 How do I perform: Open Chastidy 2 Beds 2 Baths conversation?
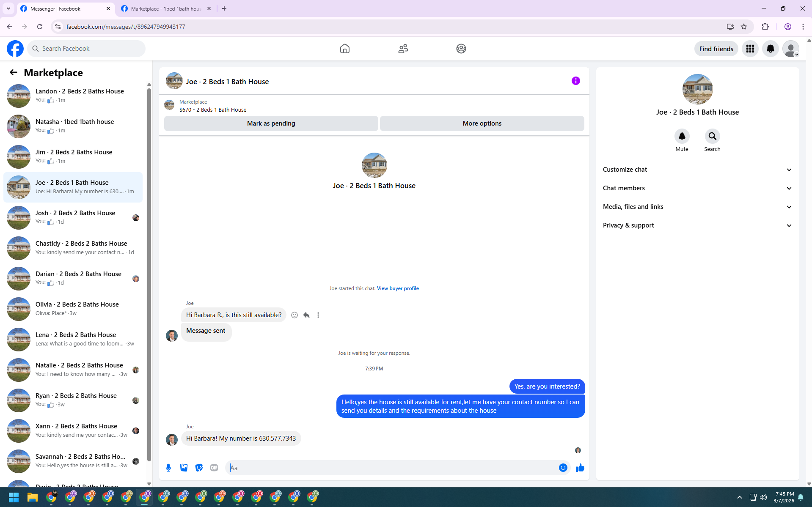73,248
